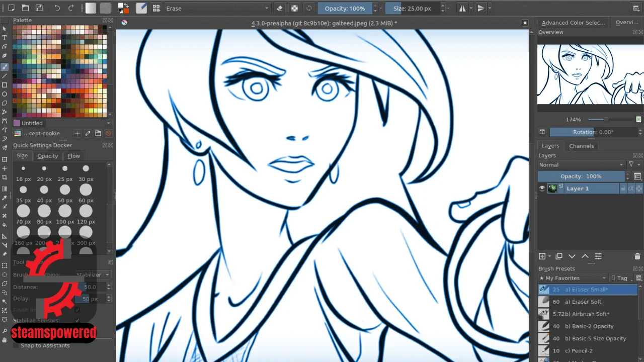This screenshot has width=644, height=362.
Task: Open the Erase blending mode dropdown
Action: [217, 8]
